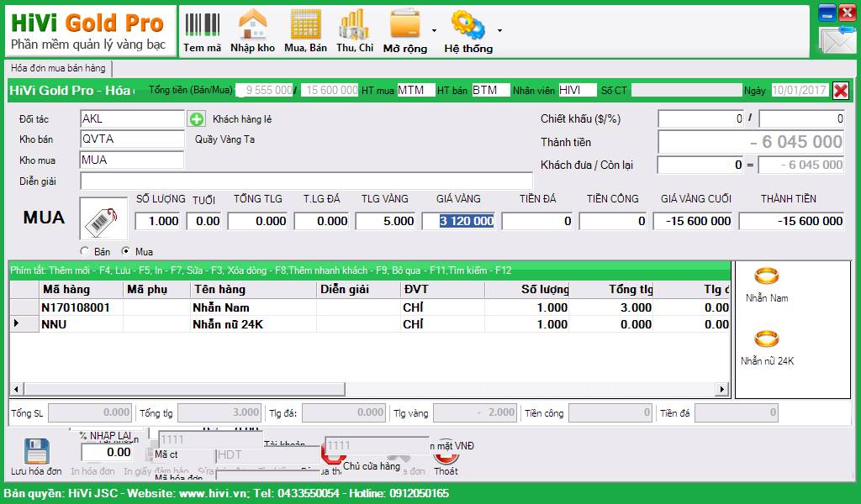Click the Nhẫn nữ 24K name cell
The image size is (861, 504).
coord(253,324)
